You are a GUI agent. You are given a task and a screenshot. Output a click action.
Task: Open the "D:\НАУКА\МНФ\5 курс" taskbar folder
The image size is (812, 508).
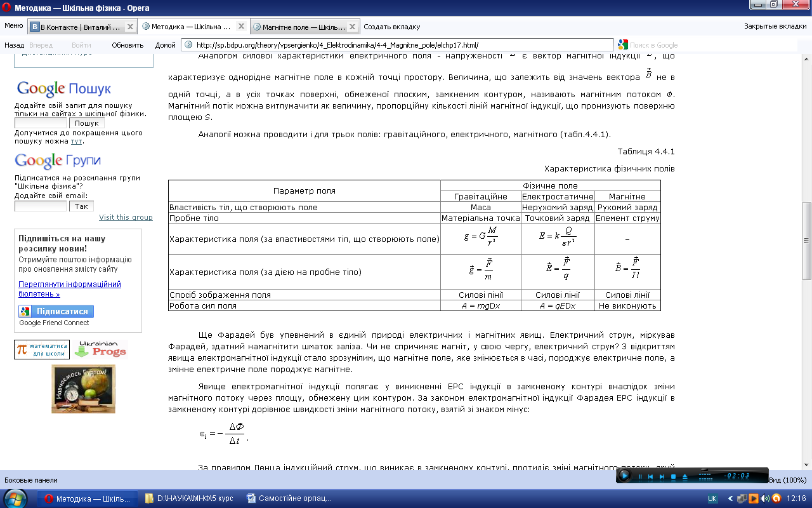click(x=189, y=498)
